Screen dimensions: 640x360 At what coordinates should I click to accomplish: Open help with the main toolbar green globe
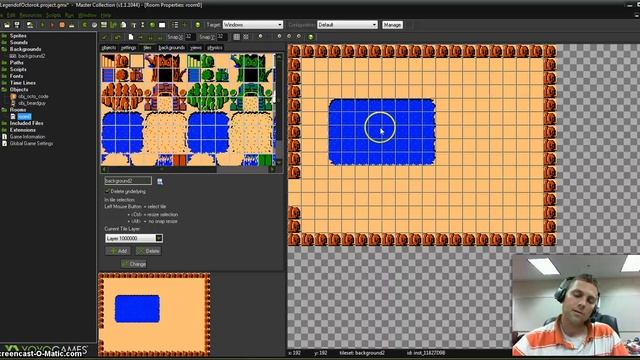click(x=198, y=25)
